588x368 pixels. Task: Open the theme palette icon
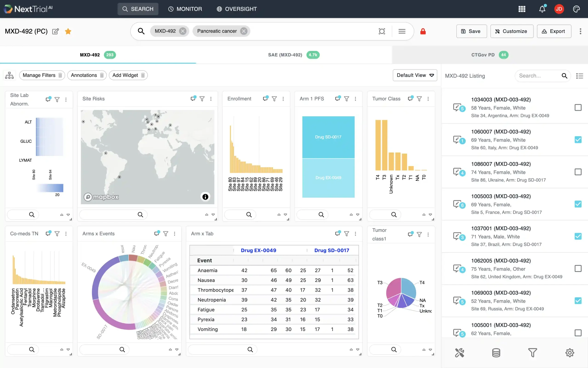pyautogui.click(x=576, y=9)
